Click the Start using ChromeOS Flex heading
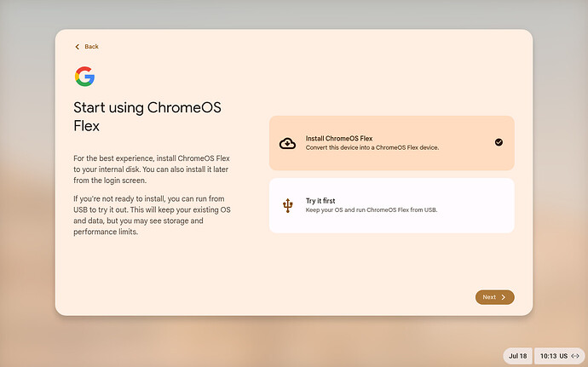Viewport: 588px width, 367px height. [x=147, y=117]
